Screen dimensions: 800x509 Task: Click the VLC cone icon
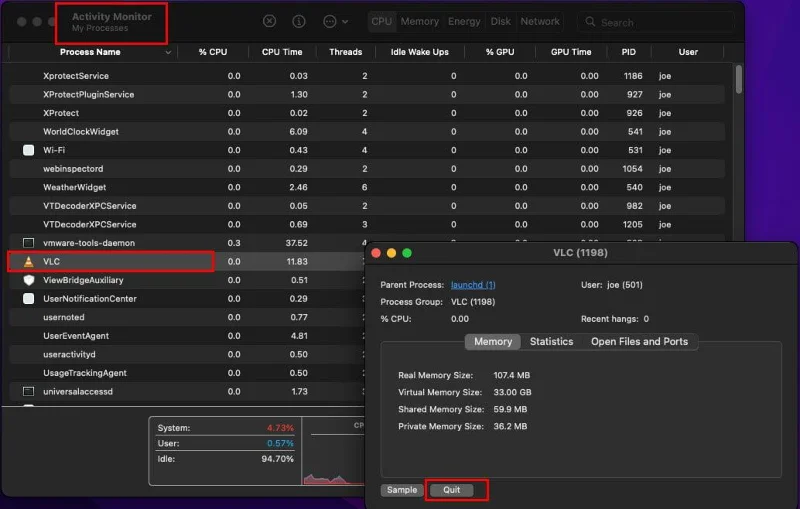tap(28, 262)
